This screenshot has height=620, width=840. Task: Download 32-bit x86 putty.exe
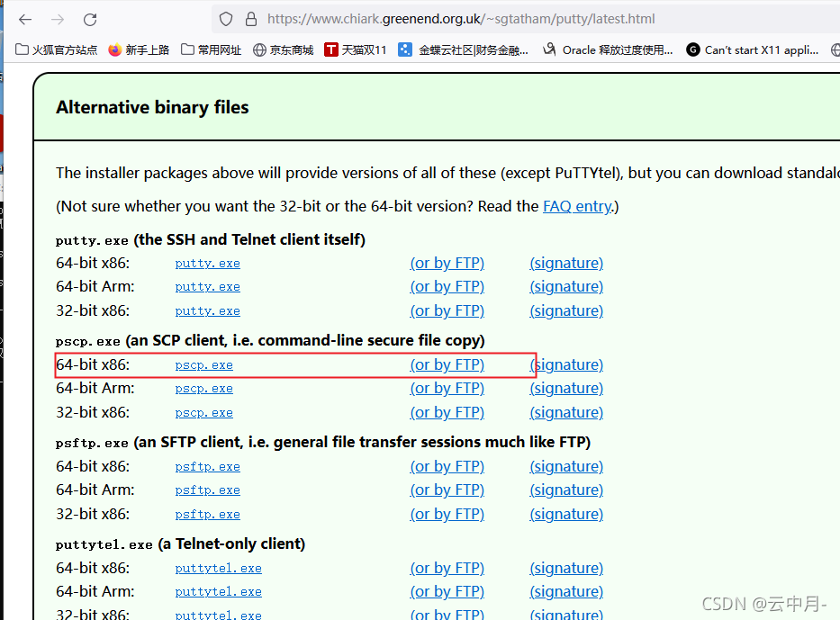[207, 311]
